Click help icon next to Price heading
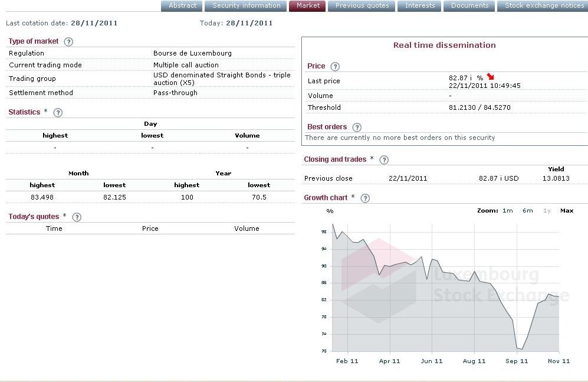 [x=335, y=67]
